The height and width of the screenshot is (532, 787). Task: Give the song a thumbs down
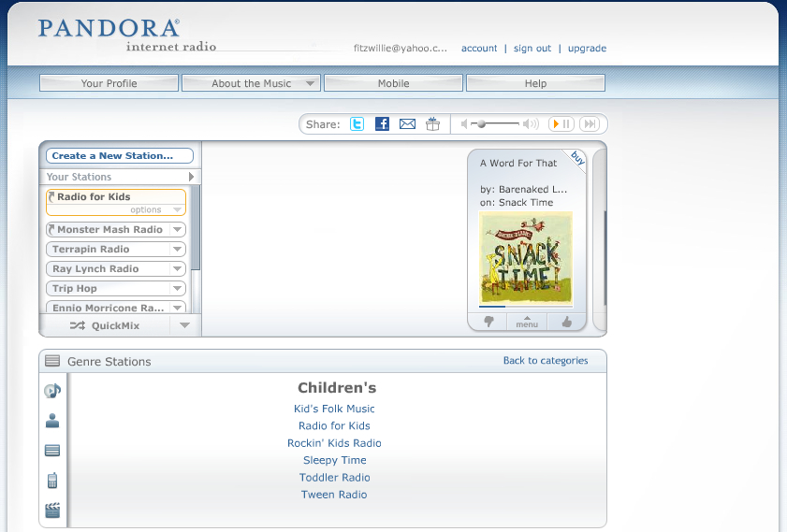(488, 322)
